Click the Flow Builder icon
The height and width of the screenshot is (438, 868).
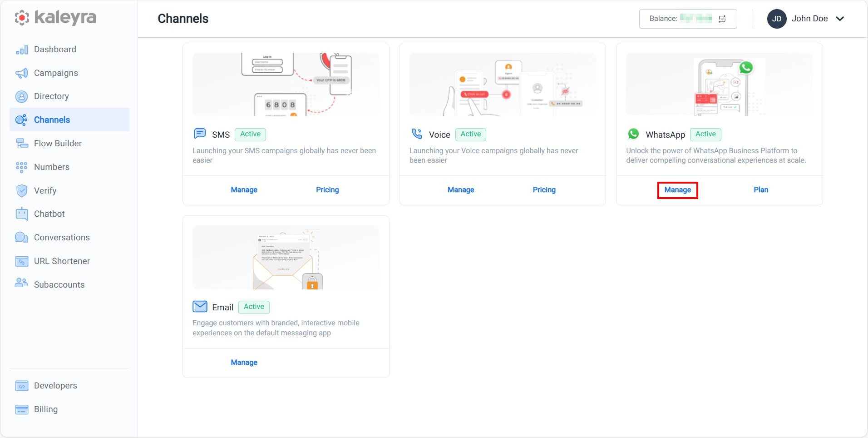(x=22, y=144)
